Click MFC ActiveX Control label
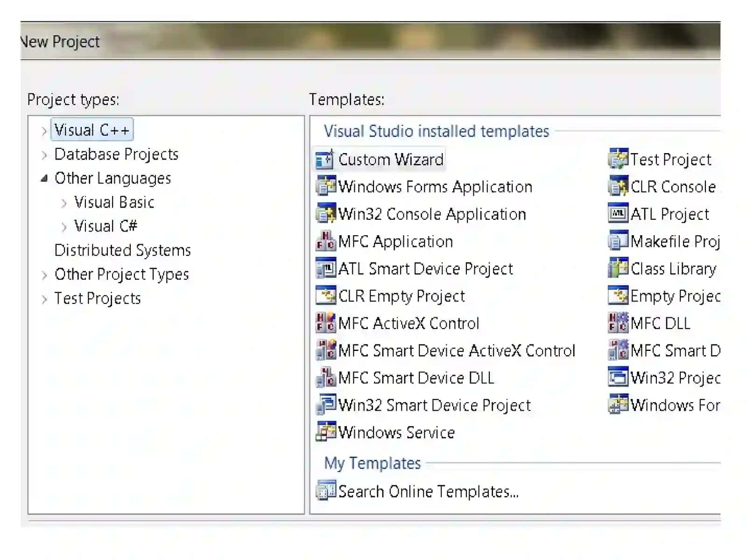 coord(409,323)
